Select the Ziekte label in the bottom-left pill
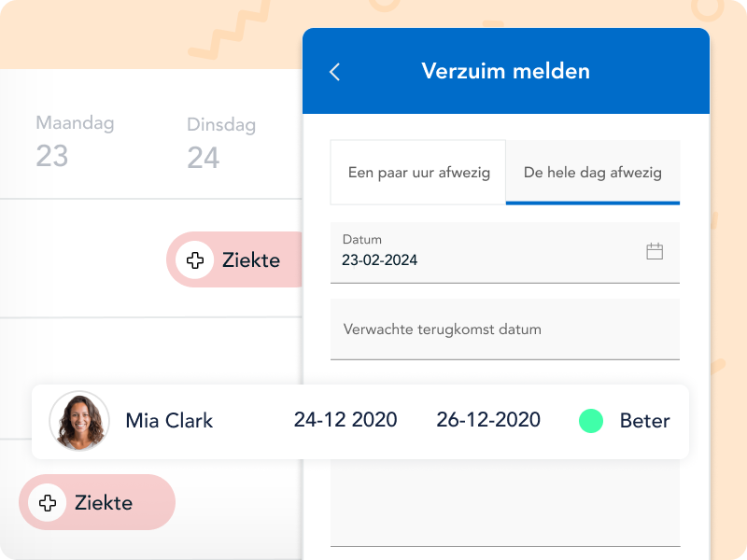 [x=104, y=503]
